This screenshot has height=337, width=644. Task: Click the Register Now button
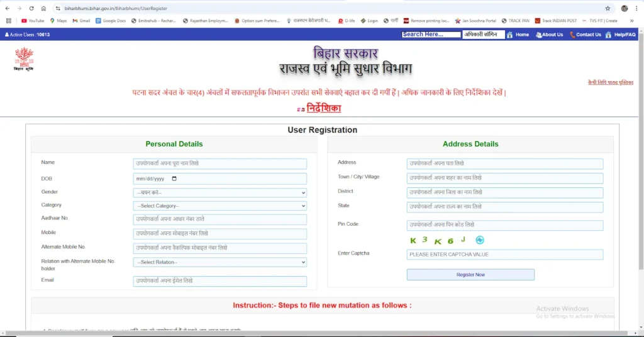coord(470,275)
